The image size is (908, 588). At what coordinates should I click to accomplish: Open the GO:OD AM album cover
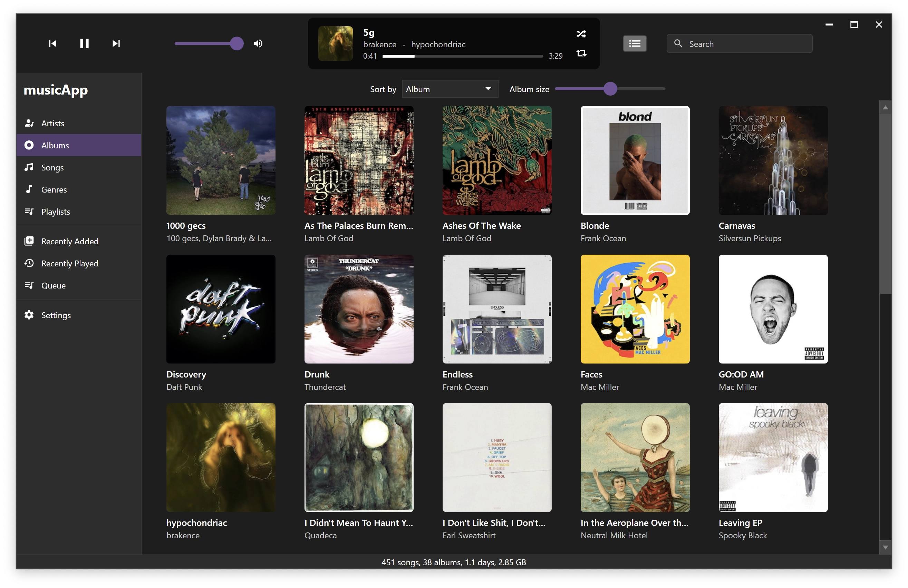[x=773, y=309]
